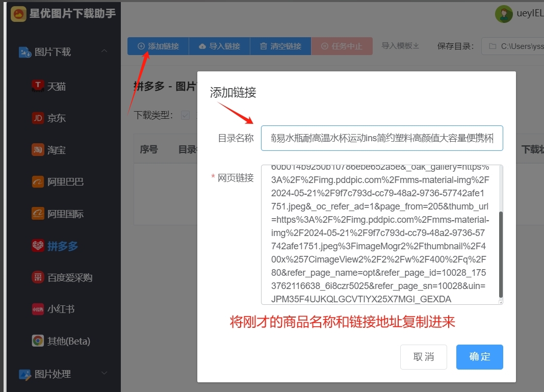Click the 图片下载 section icon
This screenshot has height=392, width=544.
coord(25,52)
